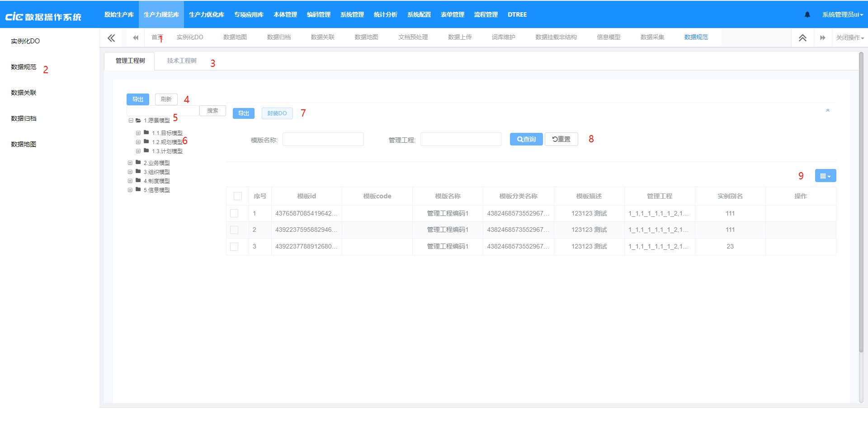Switch to the 技术工程树 tab
The width and height of the screenshot is (868, 422).
pos(182,61)
